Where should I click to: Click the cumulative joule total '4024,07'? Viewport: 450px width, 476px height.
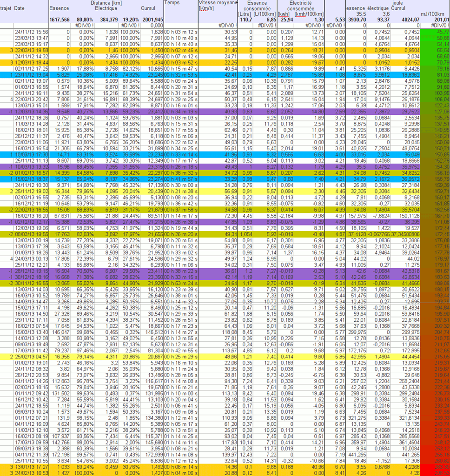tap(410, 20)
